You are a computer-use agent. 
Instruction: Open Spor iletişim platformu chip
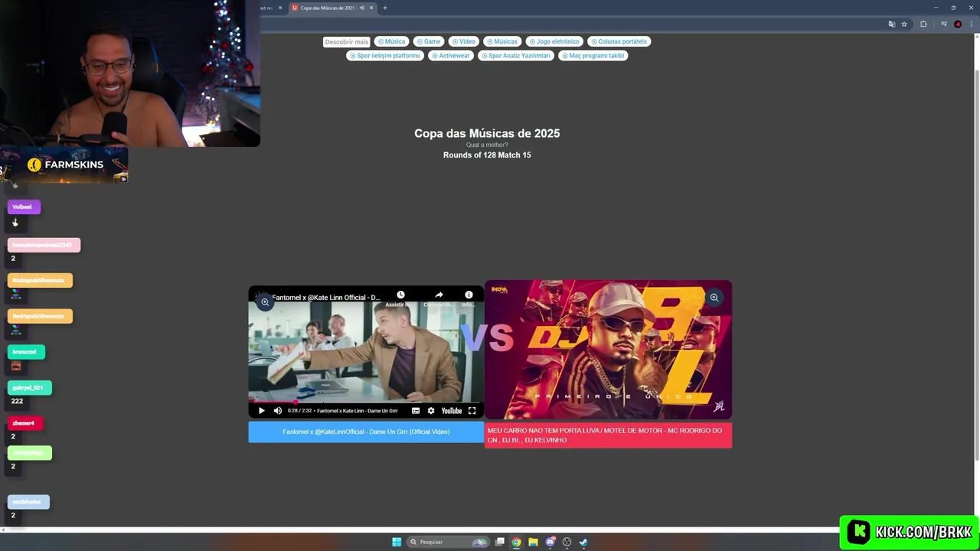385,55
